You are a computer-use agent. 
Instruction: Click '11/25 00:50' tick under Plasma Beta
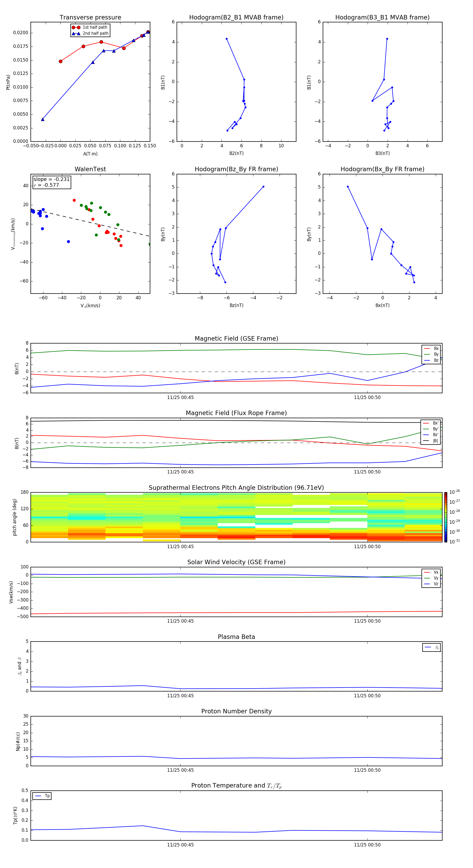click(x=367, y=696)
